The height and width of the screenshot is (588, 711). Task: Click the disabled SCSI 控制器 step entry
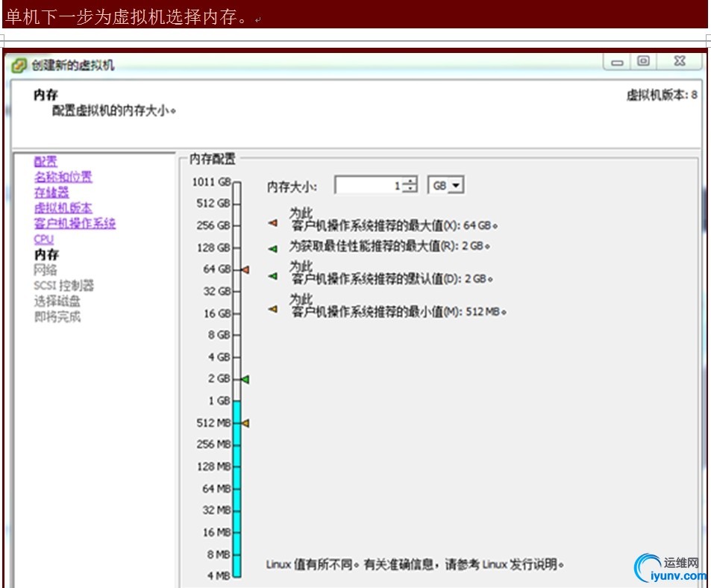click(64, 286)
